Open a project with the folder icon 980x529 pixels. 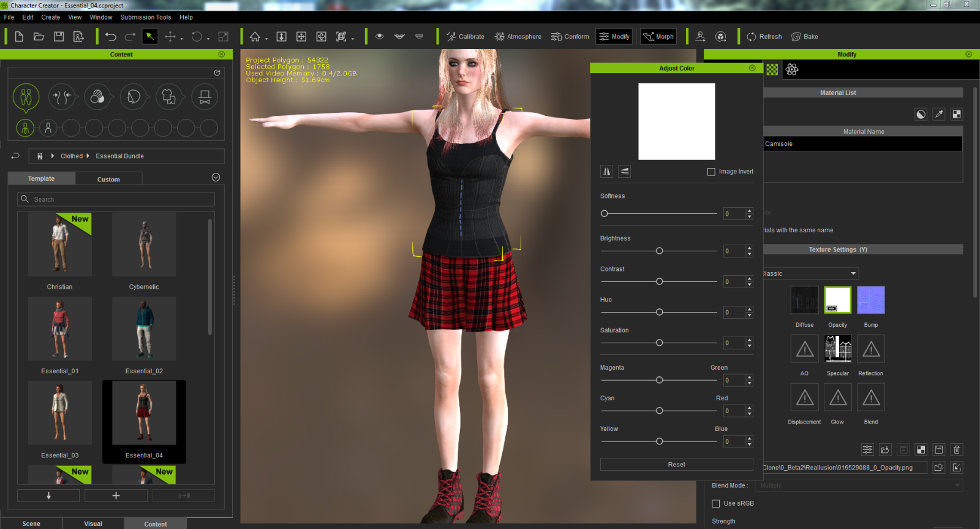click(x=39, y=37)
